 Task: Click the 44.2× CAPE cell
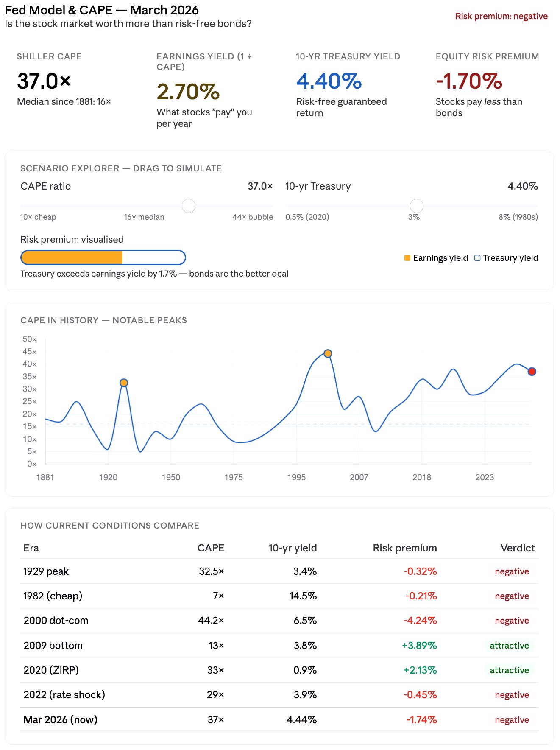tap(211, 620)
